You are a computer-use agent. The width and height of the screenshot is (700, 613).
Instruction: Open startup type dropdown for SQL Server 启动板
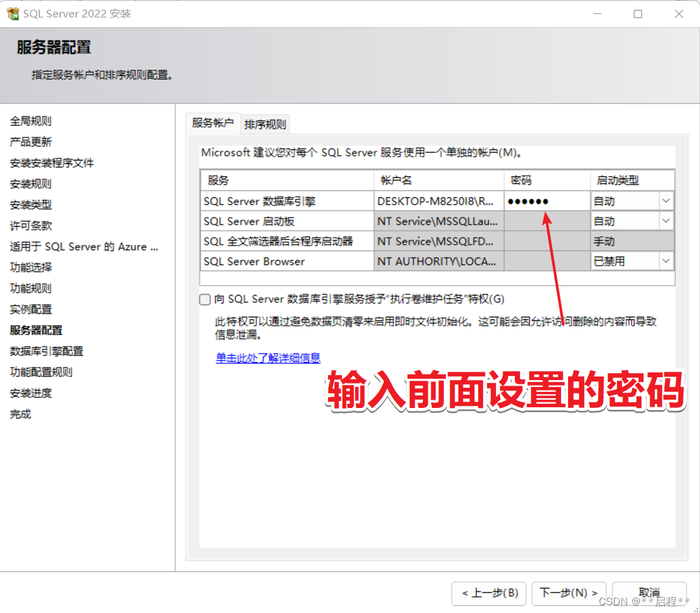(x=666, y=221)
